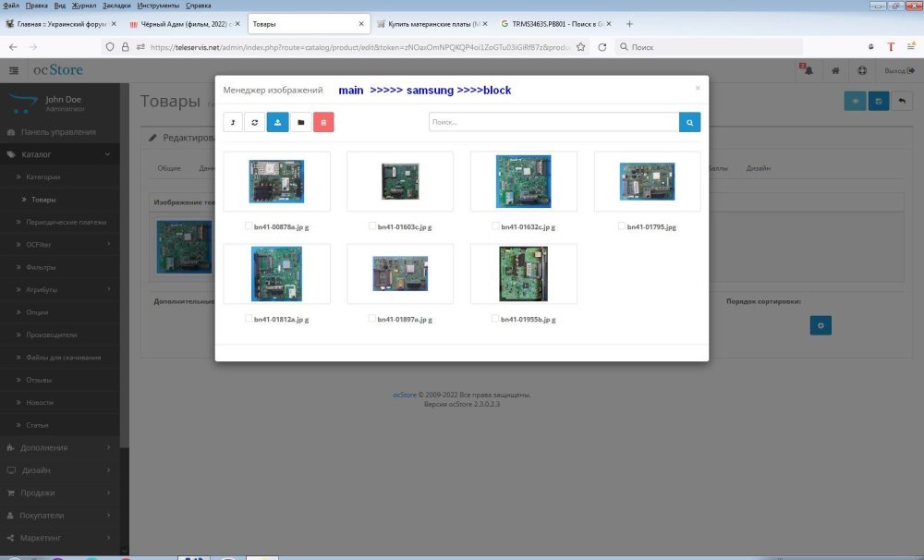Go up to the parent folder
The image size is (924, 560).
click(234, 122)
